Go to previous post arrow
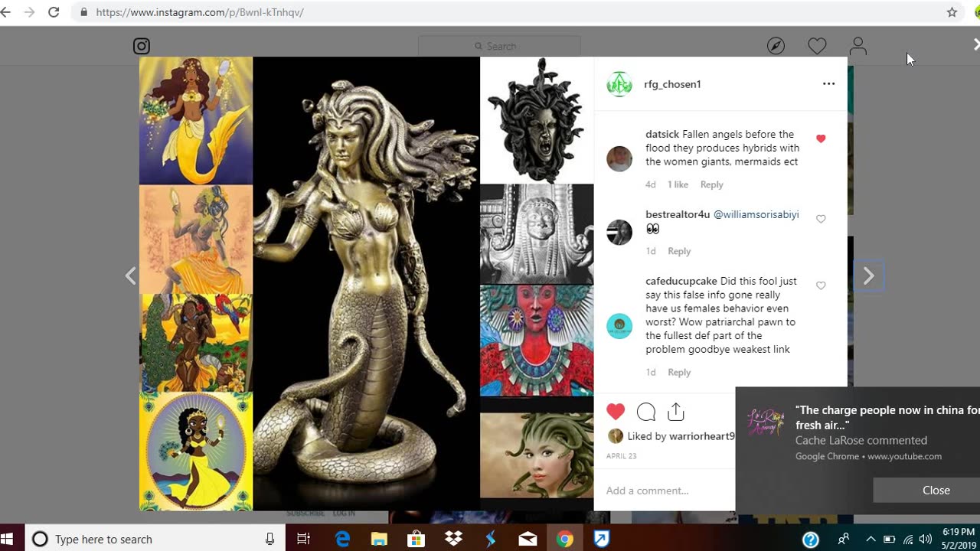This screenshot has height=551, width=980. [x=131, y=276]
